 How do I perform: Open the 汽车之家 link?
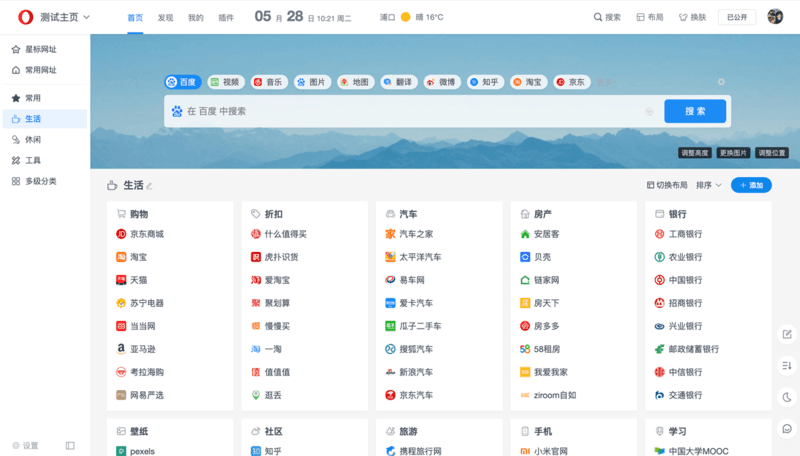409,234
